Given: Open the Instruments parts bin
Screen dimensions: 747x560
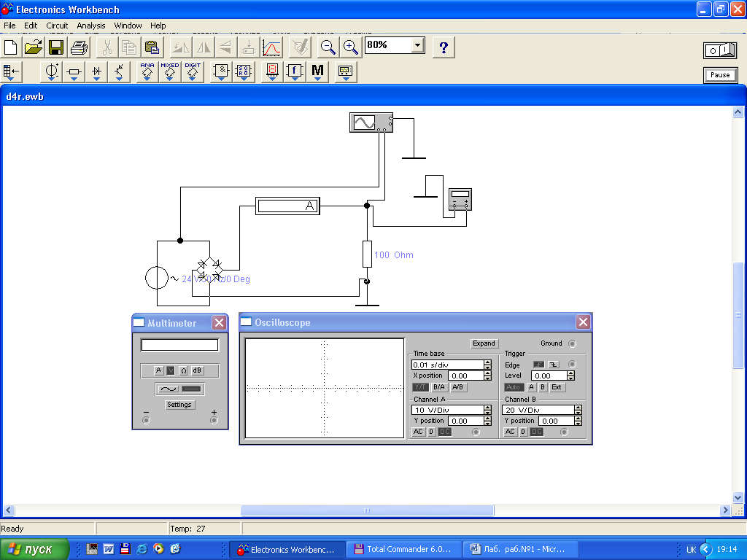Looking at the screenshot, I should point(345,72).
